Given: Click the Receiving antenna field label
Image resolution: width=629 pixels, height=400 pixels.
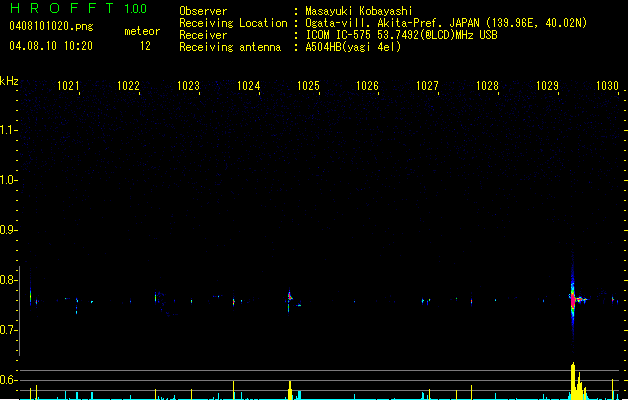Looking at the screenshot, I should click(230, 47).
